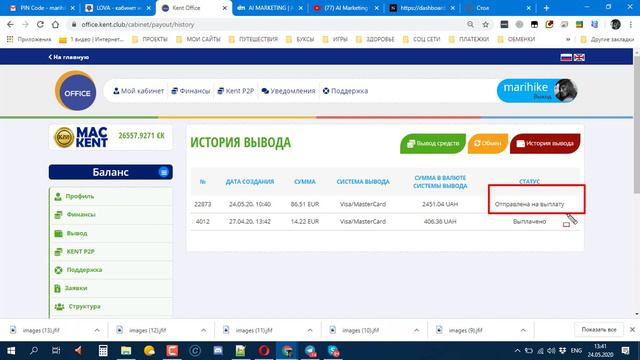
Task: Expand options for images (9).jfif download
Action: 523,330
